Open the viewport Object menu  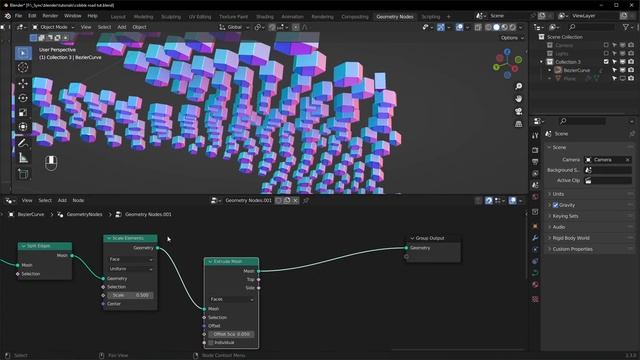(x=139, y=27)
